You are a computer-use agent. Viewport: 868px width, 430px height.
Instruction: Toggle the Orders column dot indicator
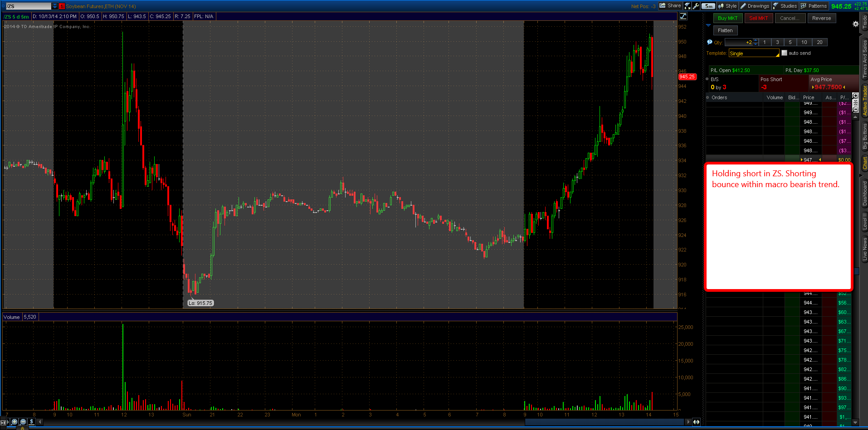[708, 97]
